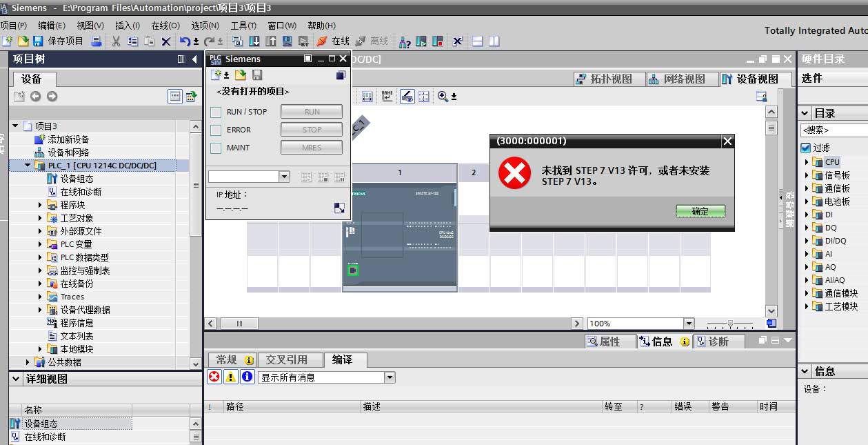Click the vertical split editor icon
Screen dimensions: 868x445
tap(494, 41)
